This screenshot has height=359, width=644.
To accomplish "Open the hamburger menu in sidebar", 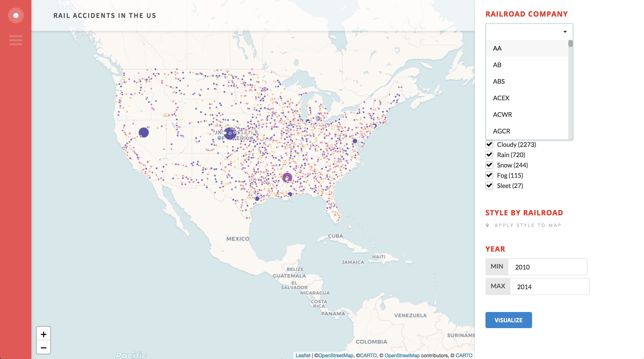I will click(16, 40).
